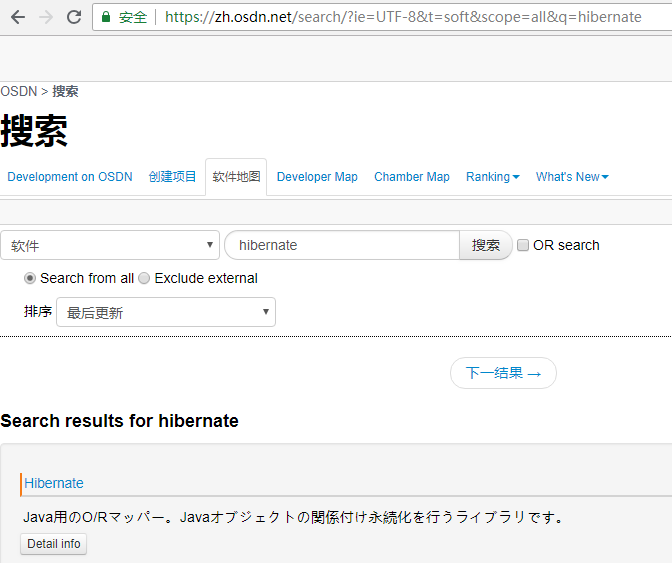Open the Hibernate project link
This screenshot has width=672, height=563.
coord(54,483)
